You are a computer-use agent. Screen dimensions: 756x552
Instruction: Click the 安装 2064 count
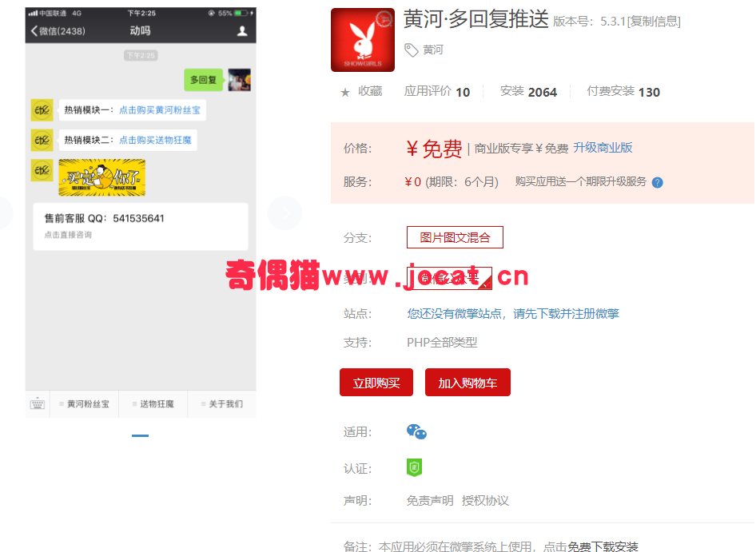528,92
